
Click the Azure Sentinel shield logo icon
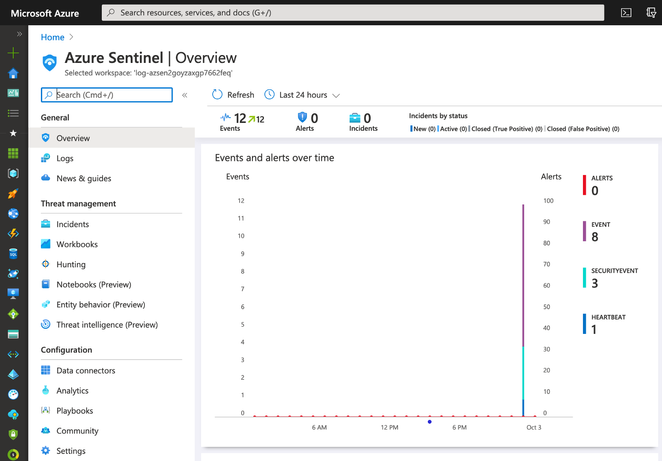pyautogui.click(x=49, y=62)
